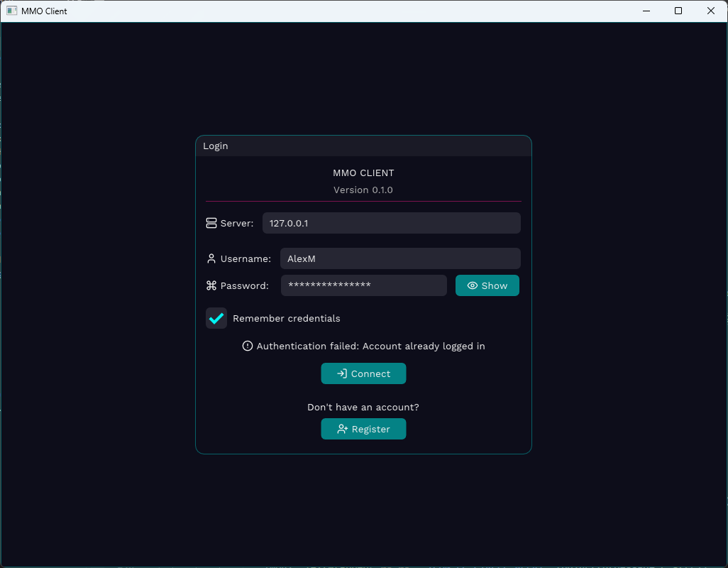Click the server rack icon beside Server label

pyautogui.click(x=211, y=222)
